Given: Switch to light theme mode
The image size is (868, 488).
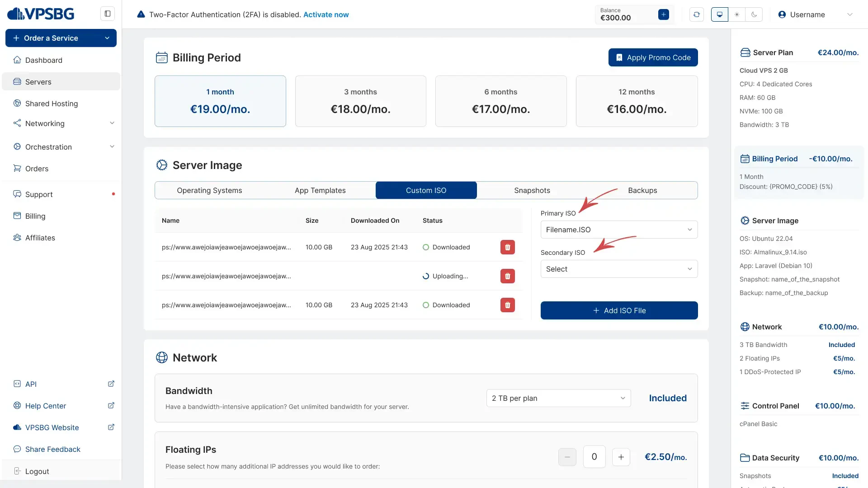Looking at the screenshot, I should click(737, 14).
